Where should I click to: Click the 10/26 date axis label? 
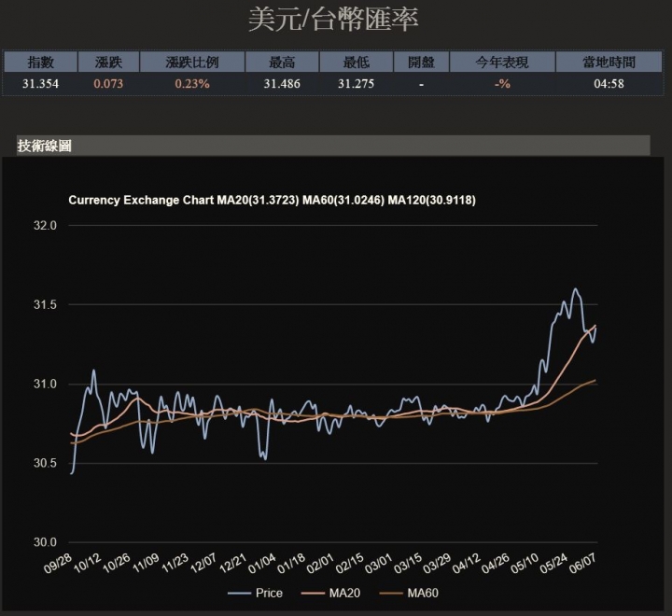[116, 563]
